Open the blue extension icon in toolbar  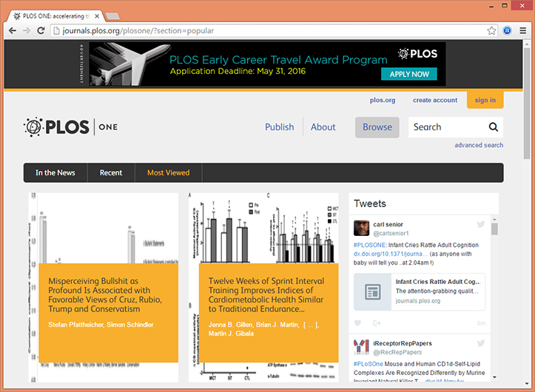(x=507, y=31)
